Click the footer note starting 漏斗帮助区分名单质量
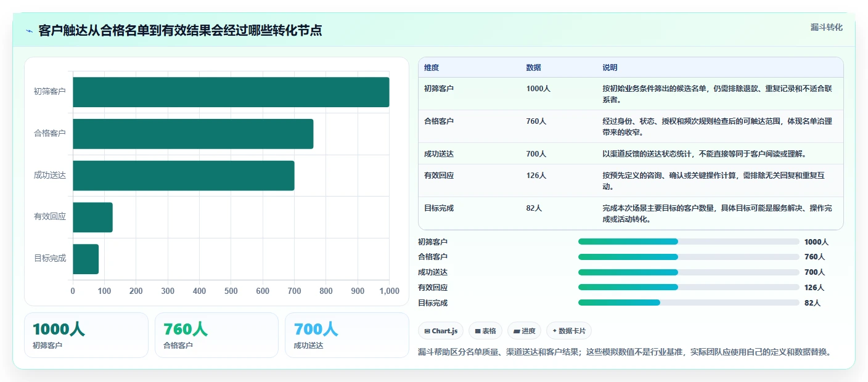 point(624,352)
